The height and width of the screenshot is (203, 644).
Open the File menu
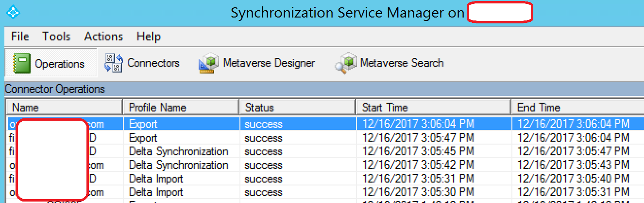coord(20,37)
